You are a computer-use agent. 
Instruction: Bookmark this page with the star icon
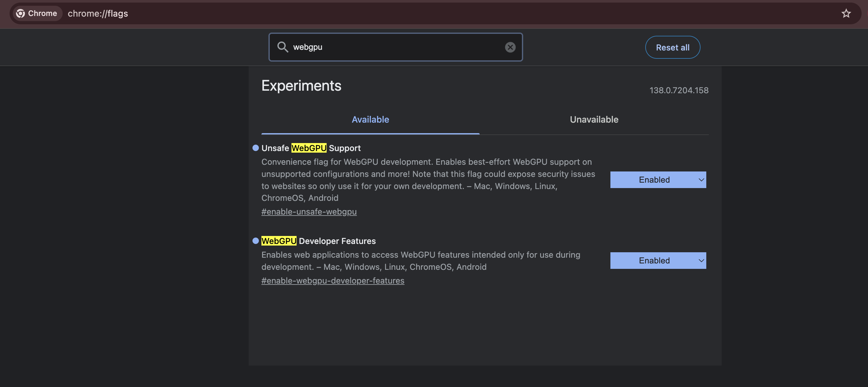(846, 13)
